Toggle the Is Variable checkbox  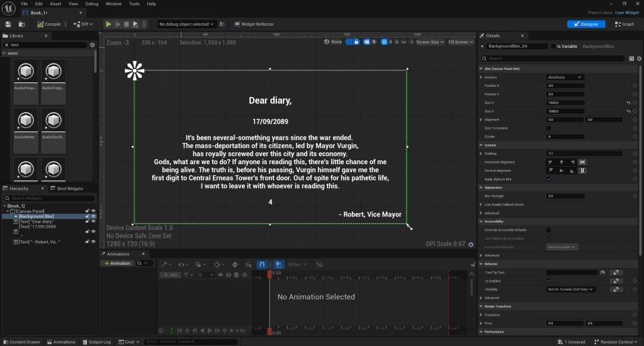(553, 47)
